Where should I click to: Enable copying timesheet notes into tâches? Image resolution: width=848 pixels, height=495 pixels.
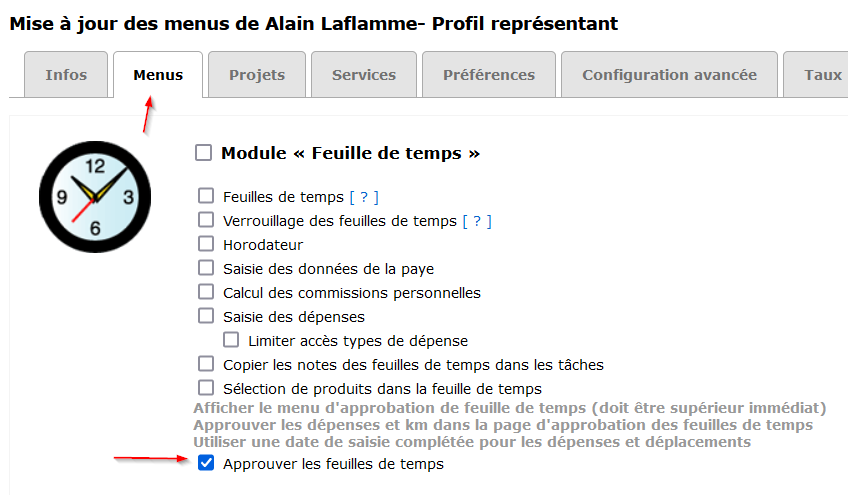pos(206,364)
